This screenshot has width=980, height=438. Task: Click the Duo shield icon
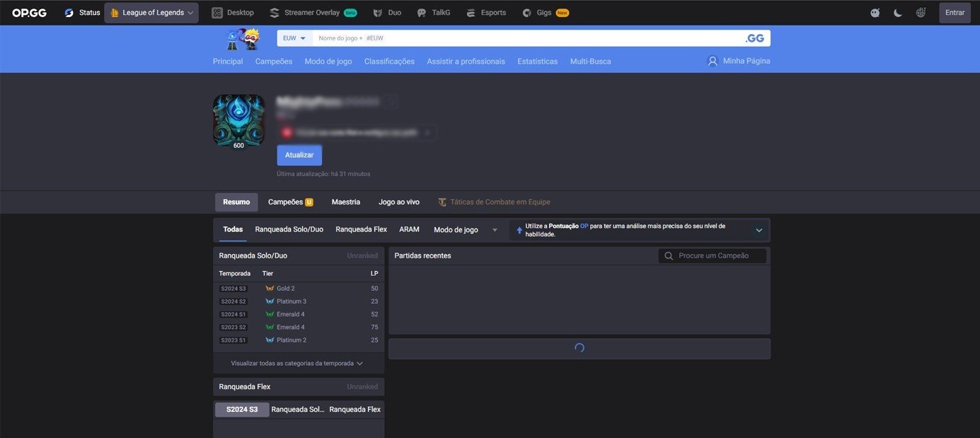pos(378,13)
